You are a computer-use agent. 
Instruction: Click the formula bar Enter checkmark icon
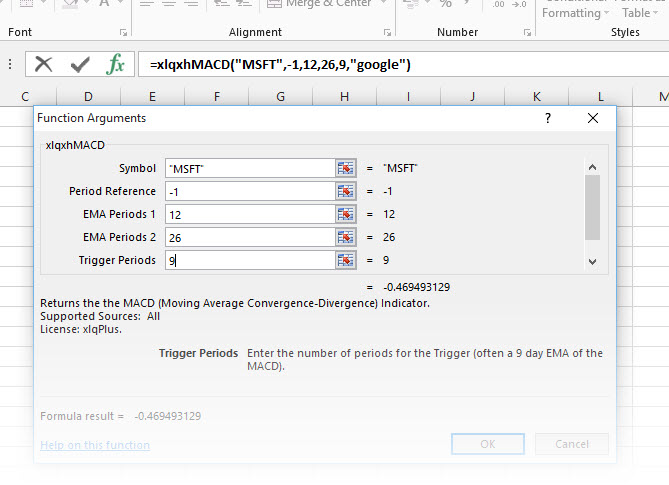point(80,64)
